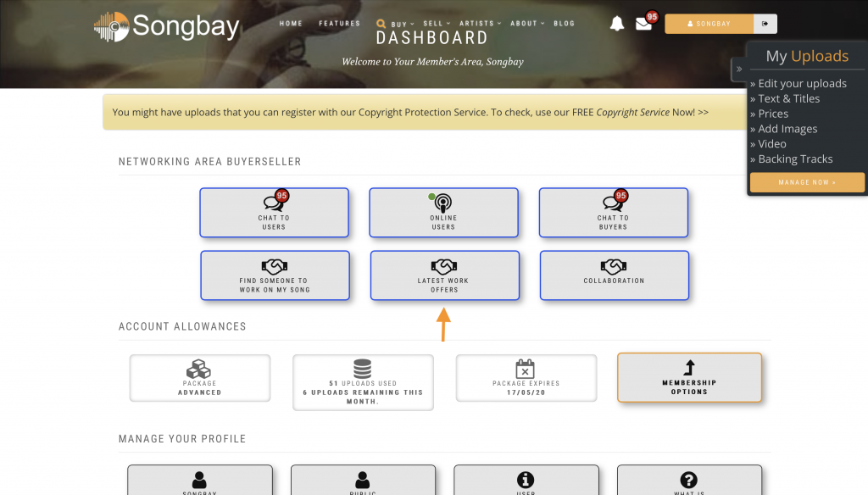Click the Manage Now button
Viewport: 868px width, 495px height.
coord(807,182)
